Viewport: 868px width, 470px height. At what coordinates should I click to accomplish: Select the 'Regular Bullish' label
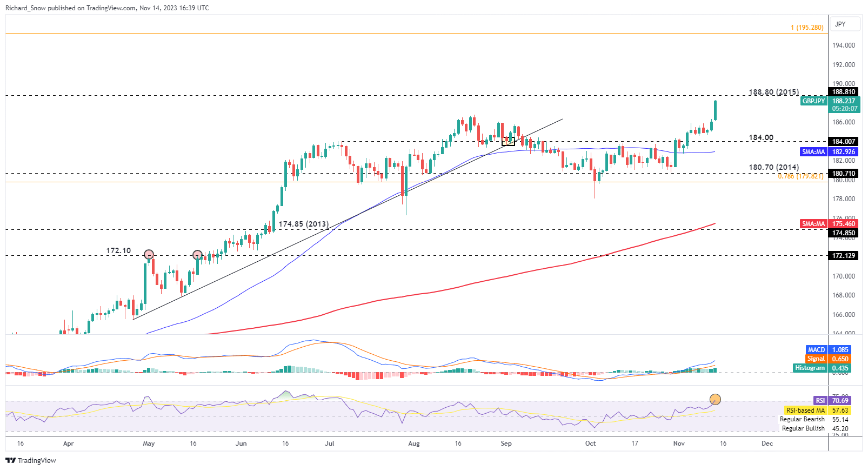pos(803,428)
